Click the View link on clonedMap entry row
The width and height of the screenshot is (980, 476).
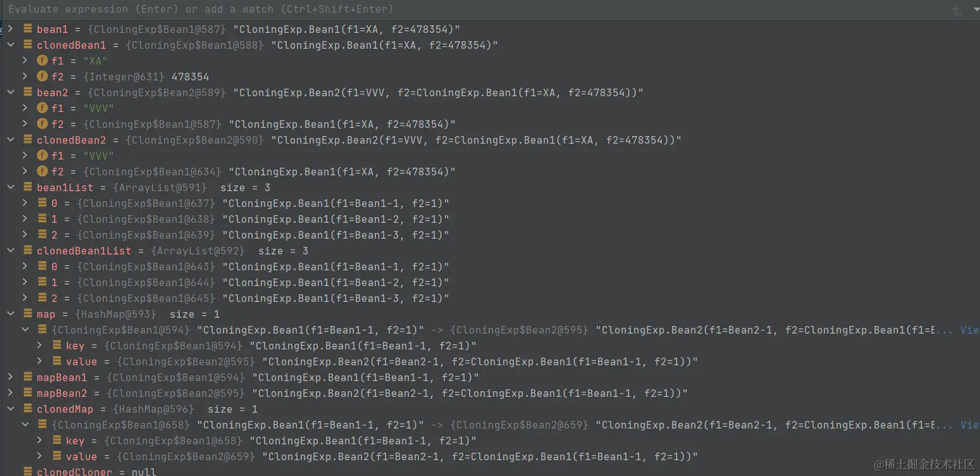coord(969,425)
